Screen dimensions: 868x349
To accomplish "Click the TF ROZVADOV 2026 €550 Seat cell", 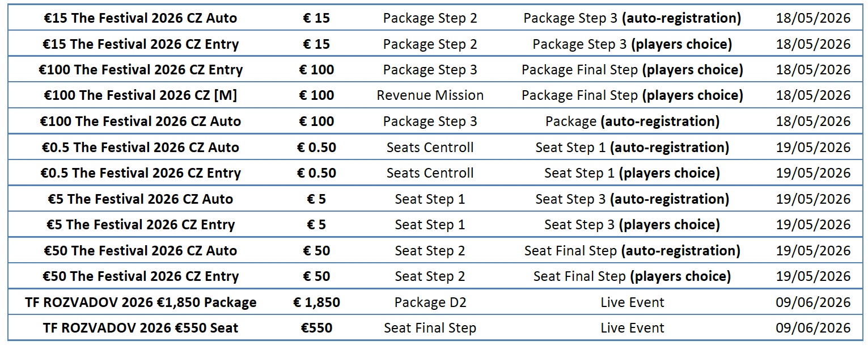I will [141, 328].
